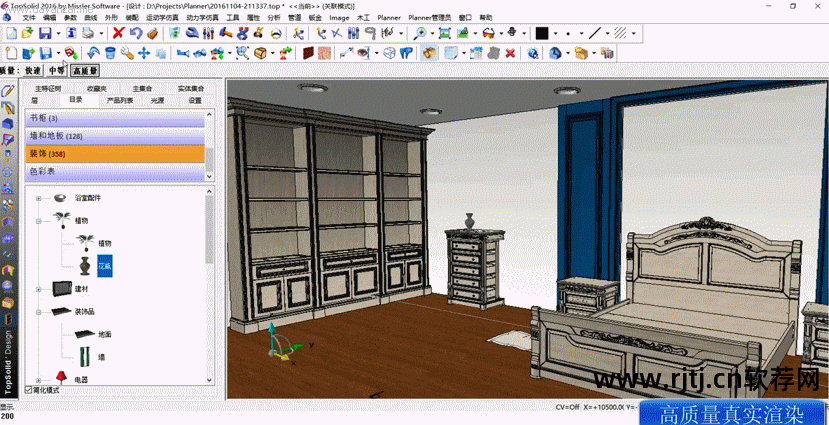Screen dimensions: 829x425
Task: Click the wireframe box icon
Action: point(389,53)
